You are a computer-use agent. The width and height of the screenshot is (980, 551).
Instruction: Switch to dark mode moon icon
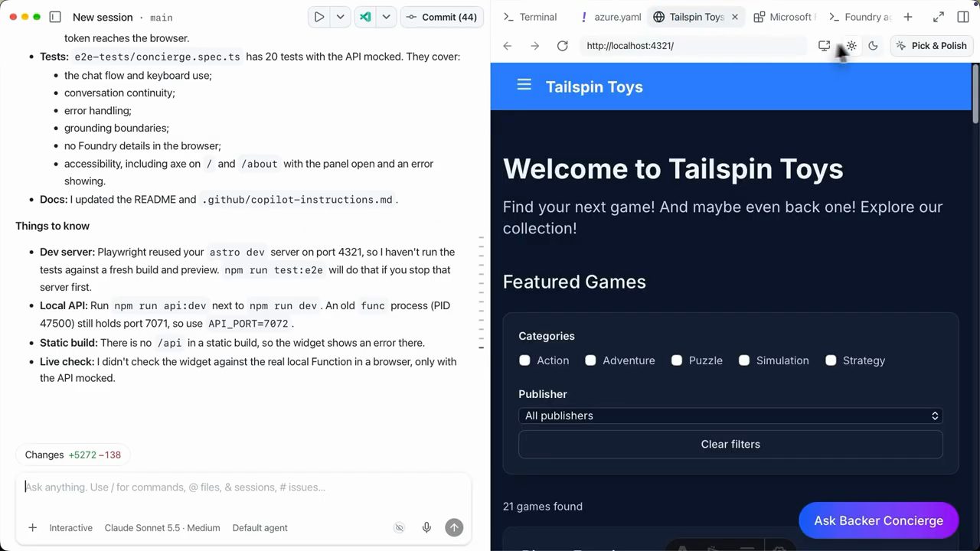click(x=873, y=46)
